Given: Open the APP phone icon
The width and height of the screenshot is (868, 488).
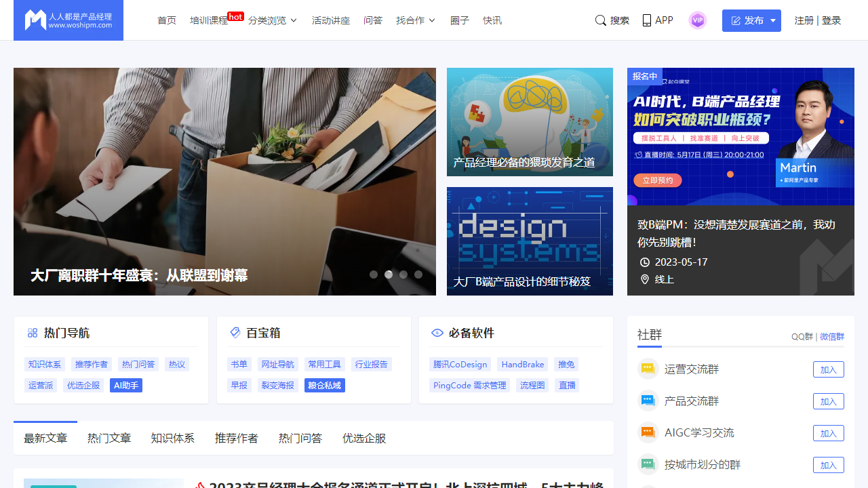Looking at the screenshot, I should coord(647,20).
